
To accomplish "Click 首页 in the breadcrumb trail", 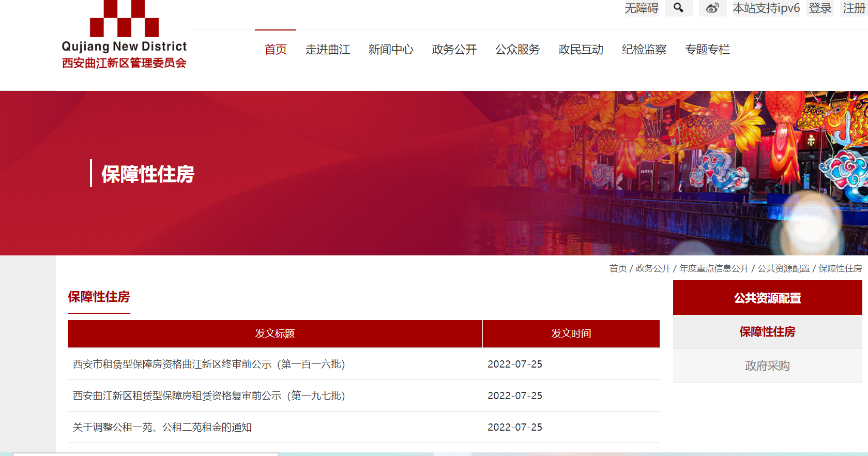I will 618,268.
